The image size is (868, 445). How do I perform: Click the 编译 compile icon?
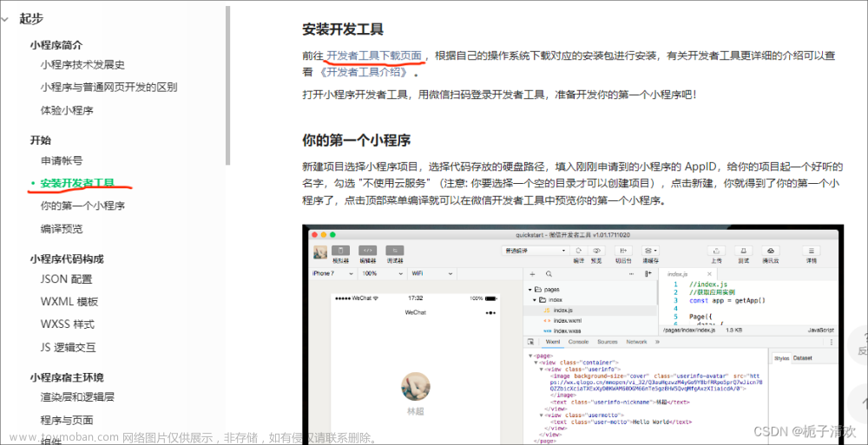click(578, 250)
